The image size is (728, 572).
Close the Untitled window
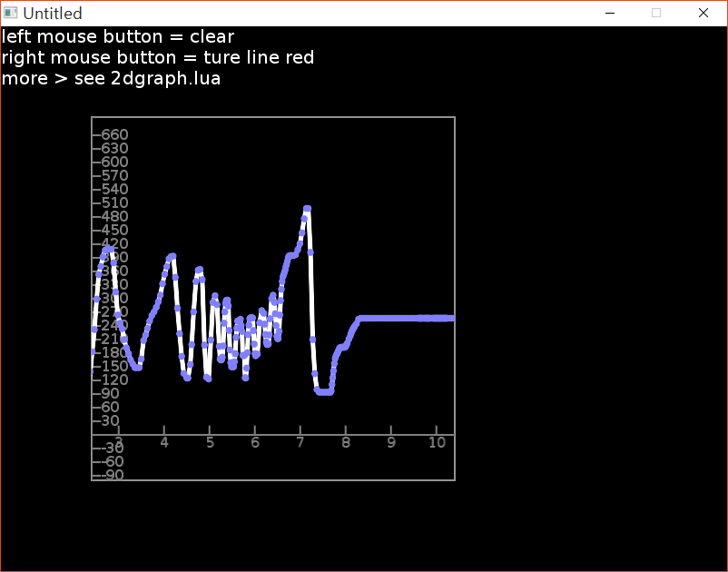703,13
